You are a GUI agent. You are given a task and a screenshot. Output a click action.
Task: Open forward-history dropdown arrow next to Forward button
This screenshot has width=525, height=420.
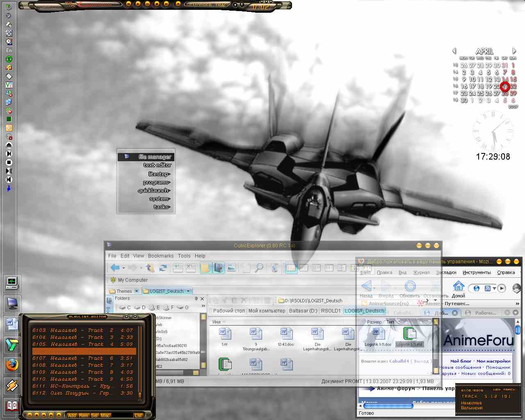click(141, 268)
